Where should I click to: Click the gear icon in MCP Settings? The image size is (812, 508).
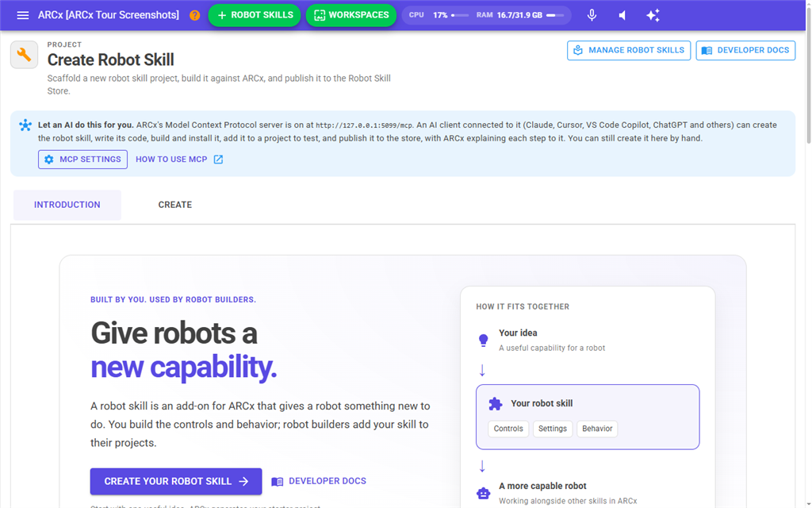coord(49,160)
